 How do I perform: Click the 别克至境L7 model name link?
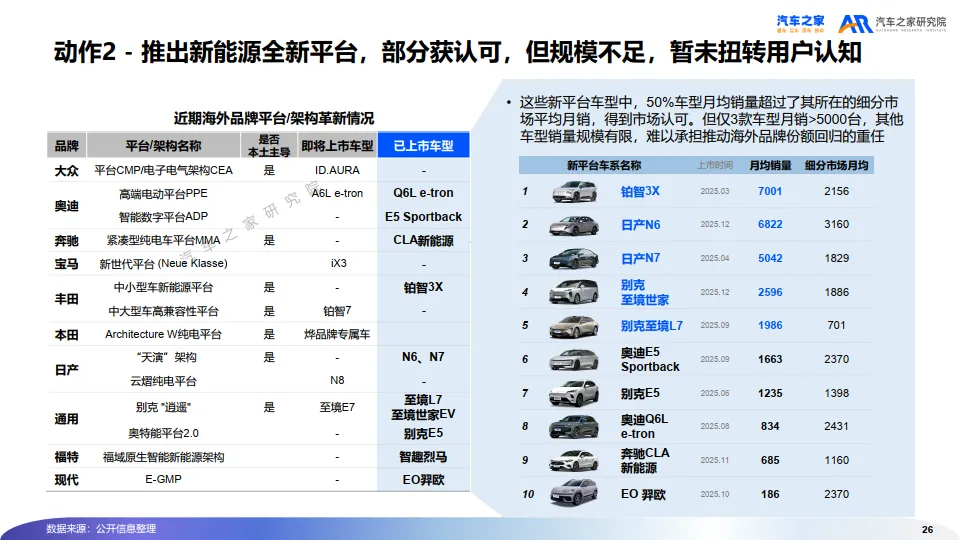pos(651,326)
